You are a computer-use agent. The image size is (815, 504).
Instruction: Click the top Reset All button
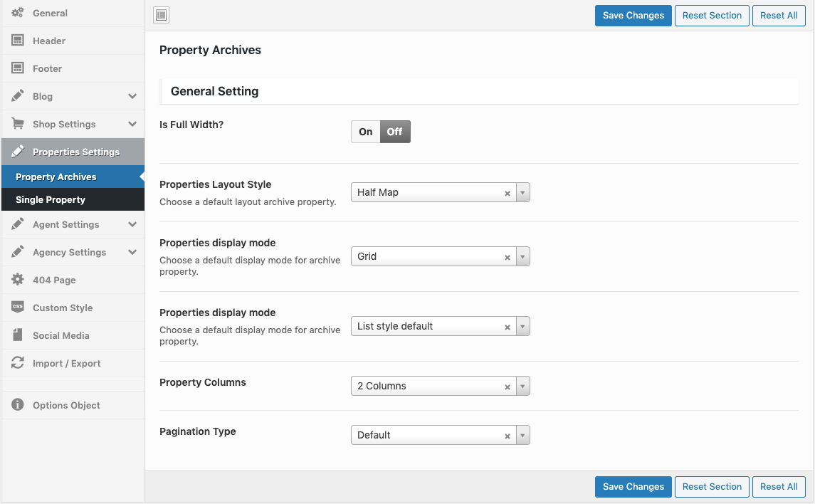click(779, 15)
